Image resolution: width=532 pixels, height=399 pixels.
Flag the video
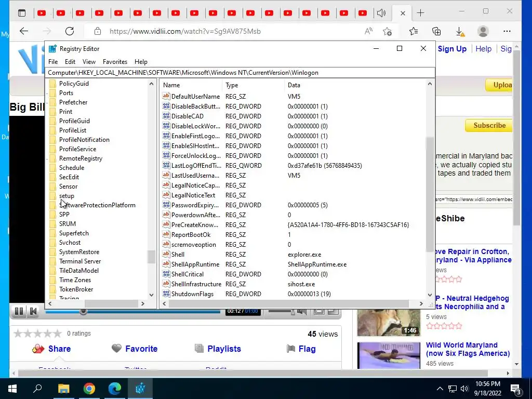coord(301,349)
